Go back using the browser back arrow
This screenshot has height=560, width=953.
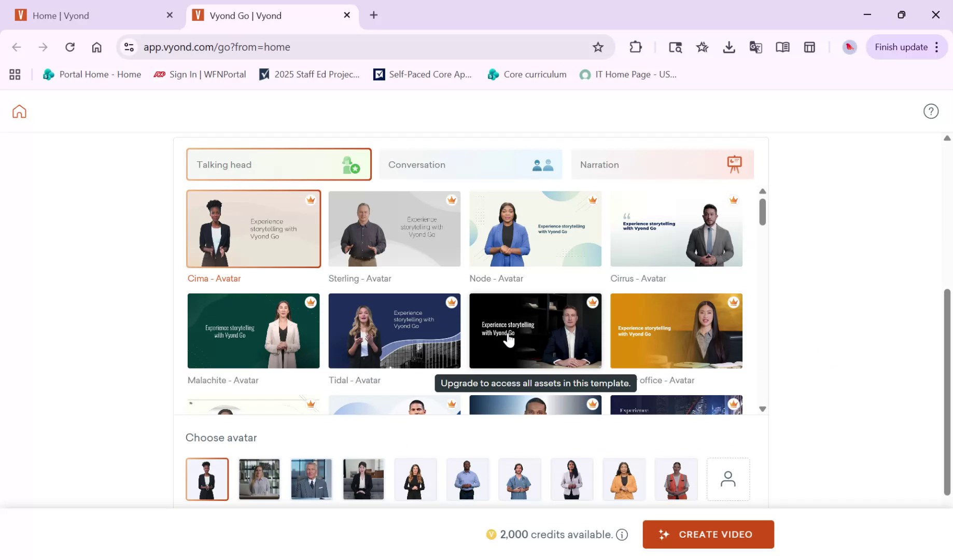(x=16, y=47)
